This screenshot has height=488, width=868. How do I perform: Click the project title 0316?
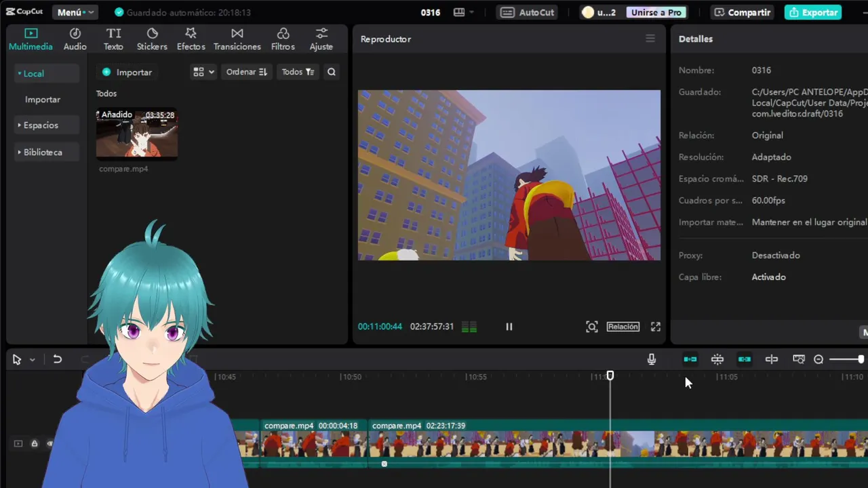[430, 12]
